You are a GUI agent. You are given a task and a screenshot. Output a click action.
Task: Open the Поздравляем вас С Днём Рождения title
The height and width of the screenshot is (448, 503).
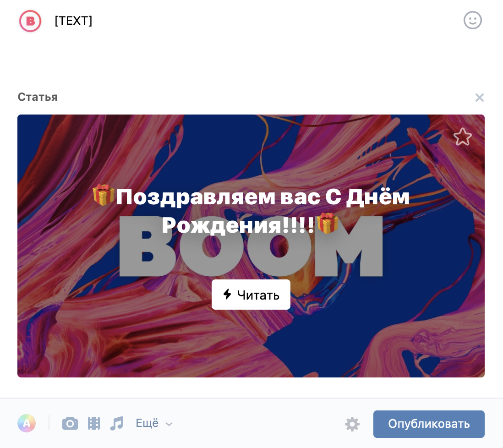pos(251,211)
